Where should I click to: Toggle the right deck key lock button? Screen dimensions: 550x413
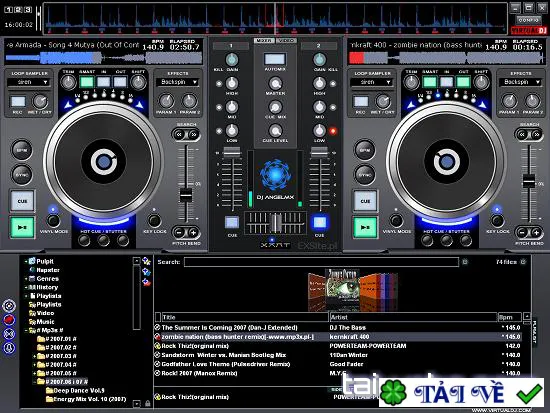(x=497, y=220)
